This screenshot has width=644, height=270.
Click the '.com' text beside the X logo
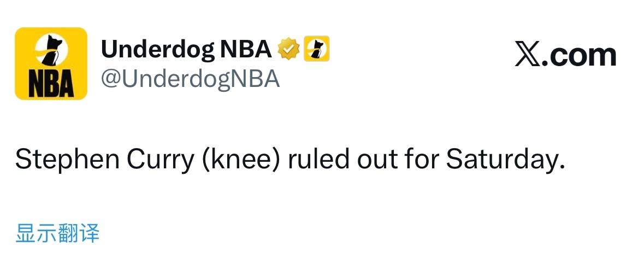click(580, 55)
